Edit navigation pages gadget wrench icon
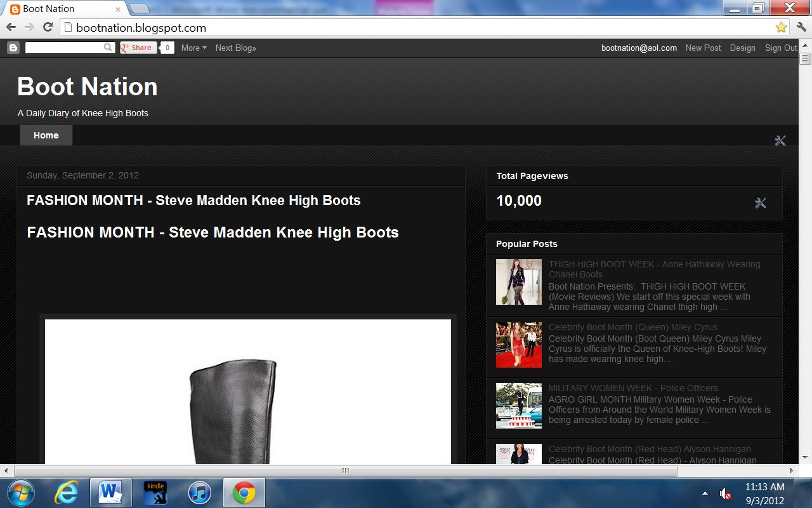 pos(780,140)
